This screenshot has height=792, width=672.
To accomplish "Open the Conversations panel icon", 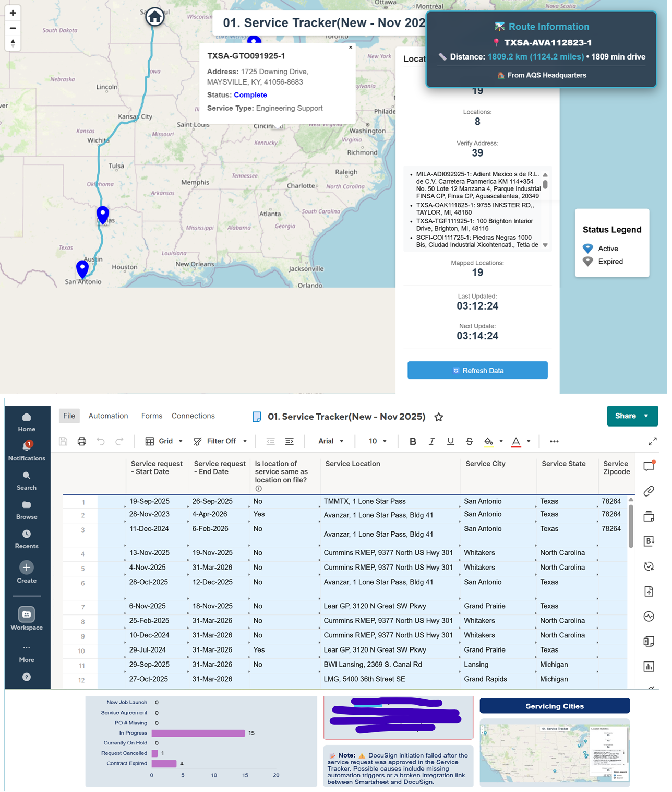I will (649, 466).
